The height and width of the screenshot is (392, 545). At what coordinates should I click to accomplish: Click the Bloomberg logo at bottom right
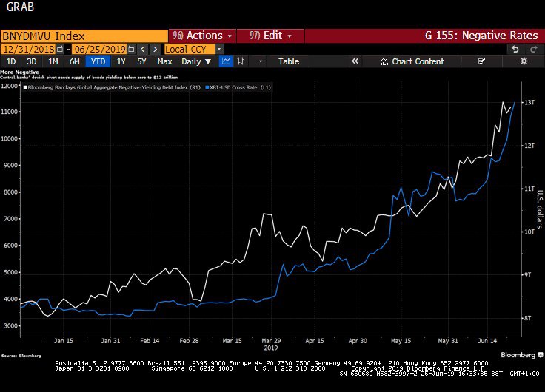[x=522, y=355]
